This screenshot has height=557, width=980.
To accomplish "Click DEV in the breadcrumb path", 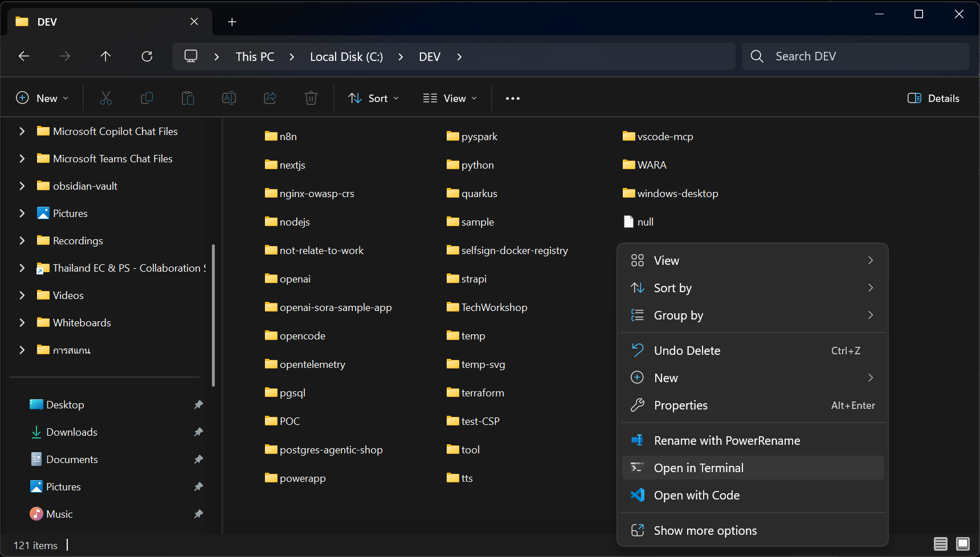I will pos(430,56).
